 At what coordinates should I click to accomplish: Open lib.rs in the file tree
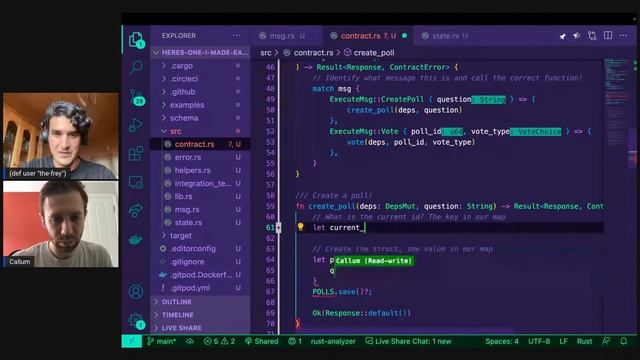(200, 196)
